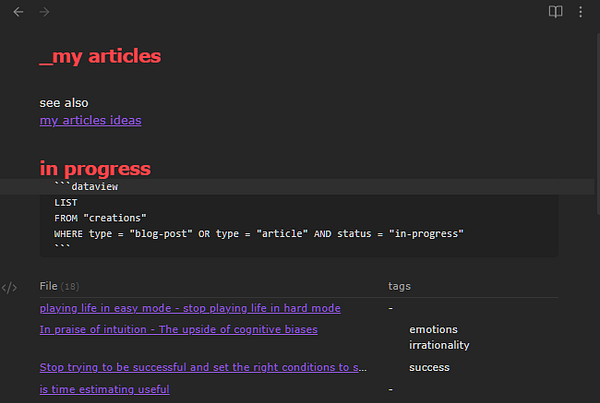600x403 pixels.
Task: Open 'In praise of intuition' note link
Action: coord(178,329)
